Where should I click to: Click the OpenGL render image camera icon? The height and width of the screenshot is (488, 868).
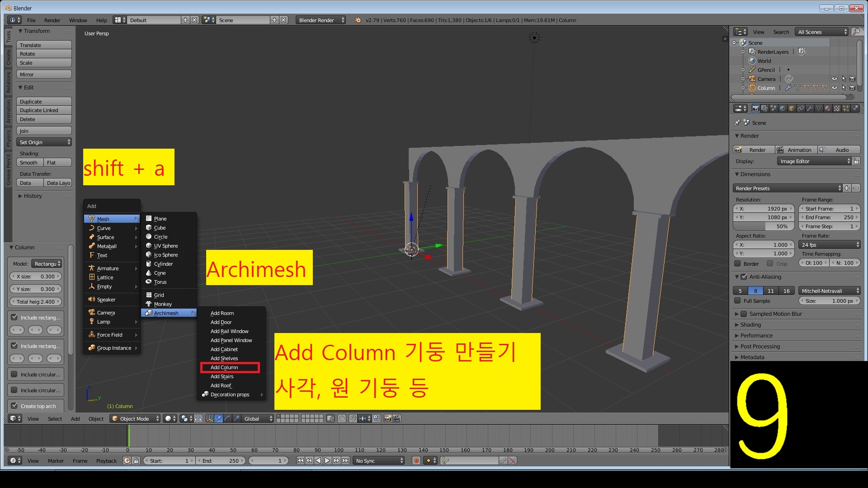click(387, 419)
